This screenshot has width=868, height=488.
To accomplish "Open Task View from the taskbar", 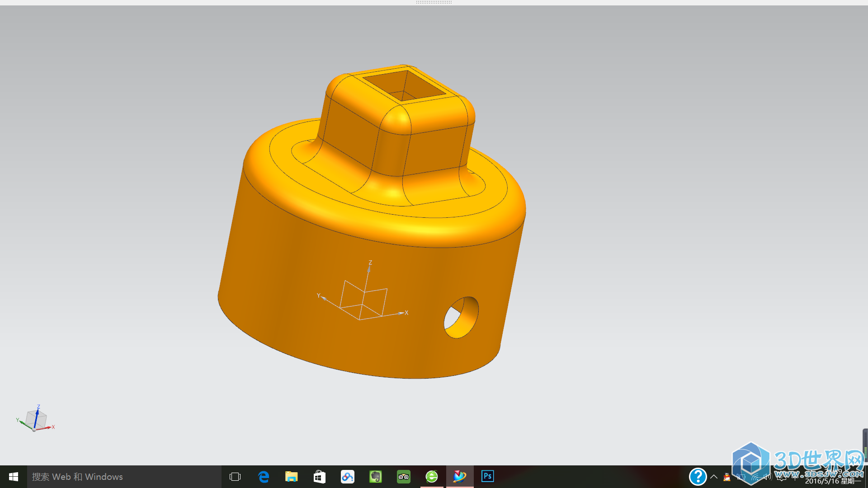I will point(235,477).
